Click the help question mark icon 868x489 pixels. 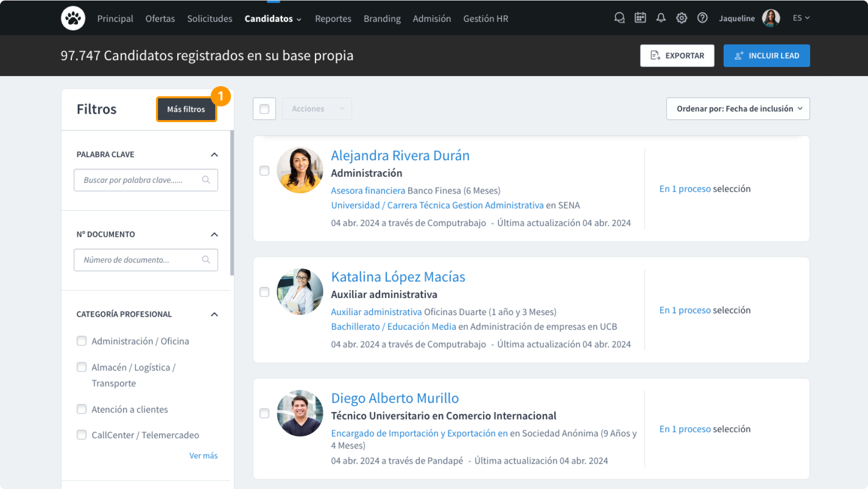(702, 18)
